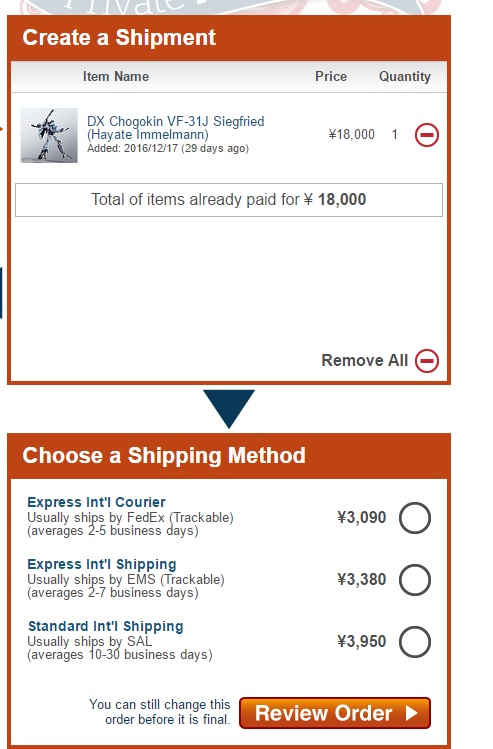Image resolution: width=493 pixels, height=749 pixels.
Task: Click the Remove All text label
Action: [x=364, y=360]
